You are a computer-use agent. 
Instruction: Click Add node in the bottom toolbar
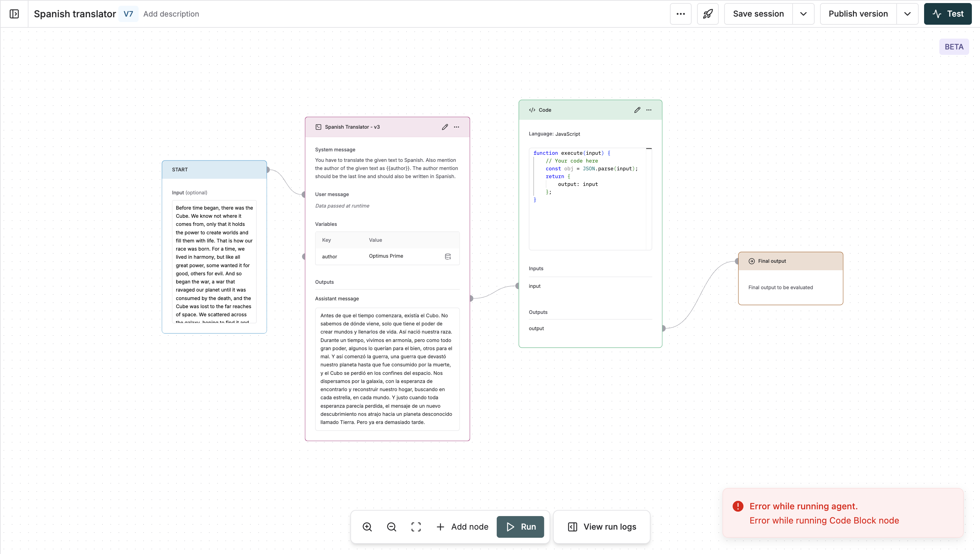[x=462, y=527]
